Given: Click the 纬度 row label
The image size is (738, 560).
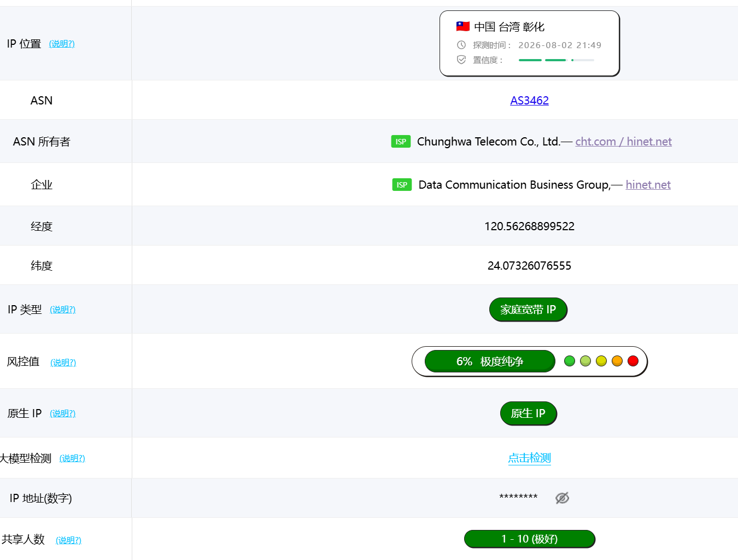Looking at the screenshot, I should click(42, 266).
